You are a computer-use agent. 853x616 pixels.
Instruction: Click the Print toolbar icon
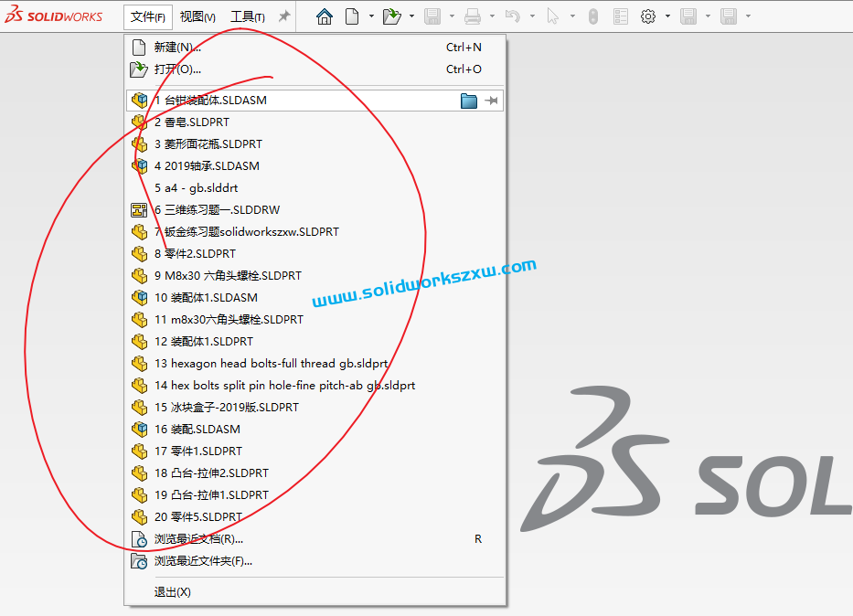pos(472,16)
